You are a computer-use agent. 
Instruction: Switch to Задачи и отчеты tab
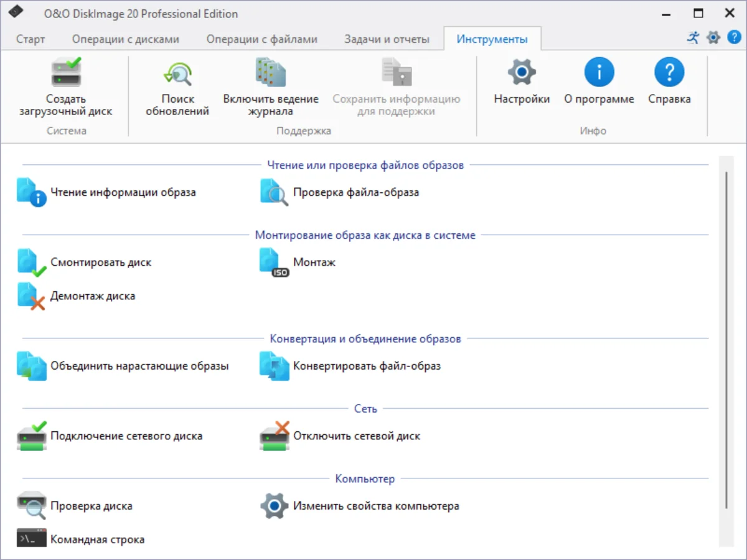click(x=387, y=39)
